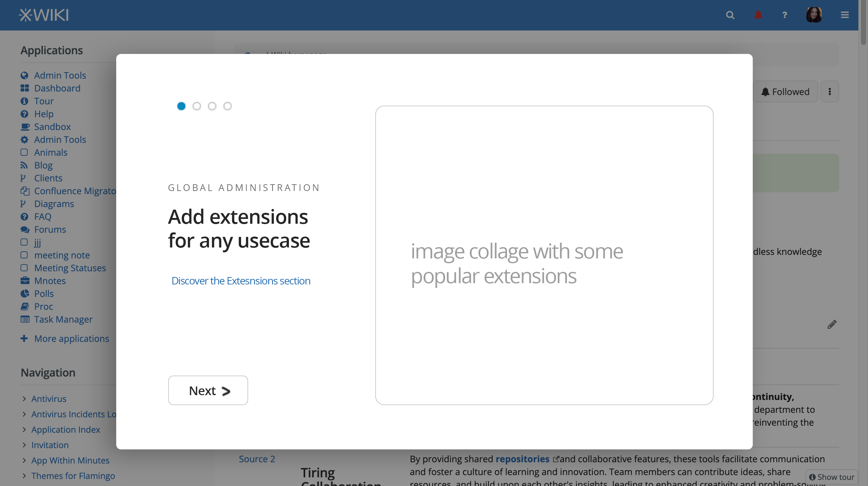
Task: Select the third carousel step dot
Action: tap(212, 107)
